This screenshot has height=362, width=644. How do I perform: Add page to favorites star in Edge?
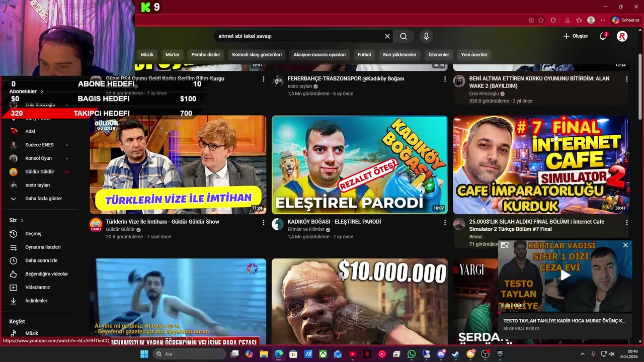tap(541, 20)
